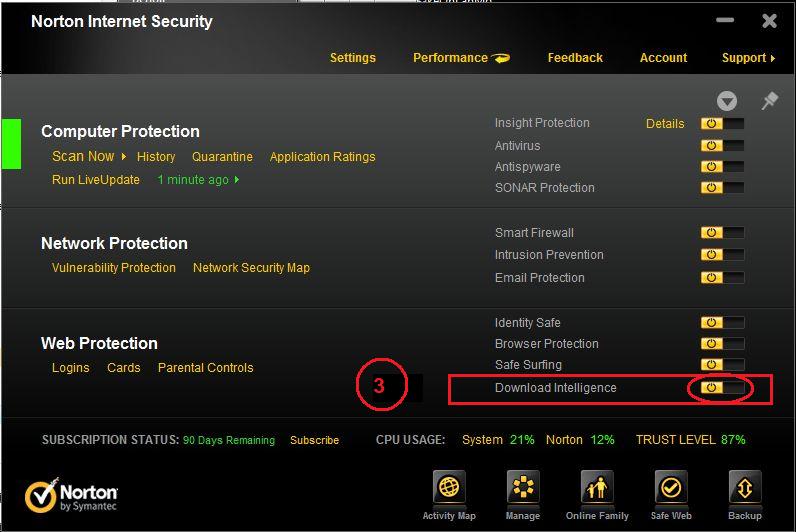Screen dimensions: 796x532
Task: Click the Web Protection heading
Action: coord(99,343)
